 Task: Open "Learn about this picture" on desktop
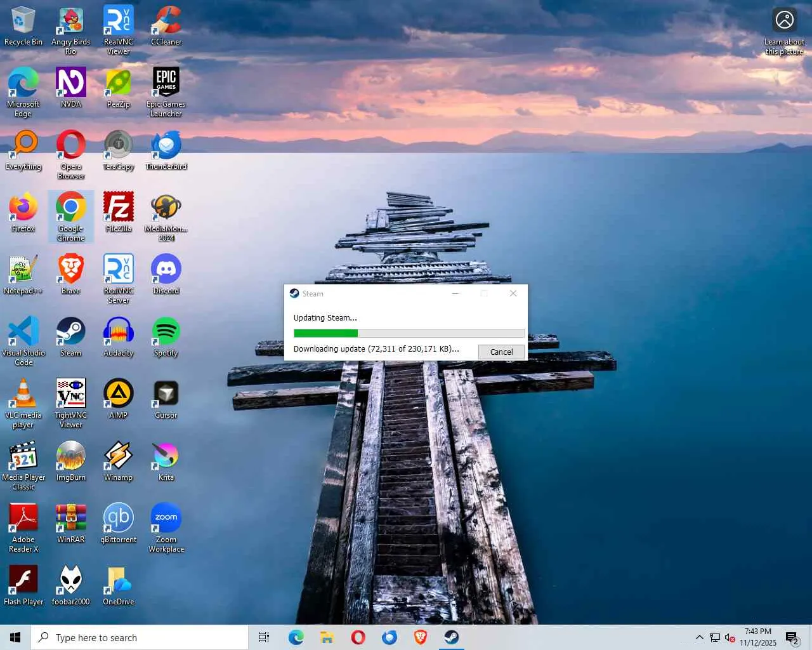pos(785,32)
